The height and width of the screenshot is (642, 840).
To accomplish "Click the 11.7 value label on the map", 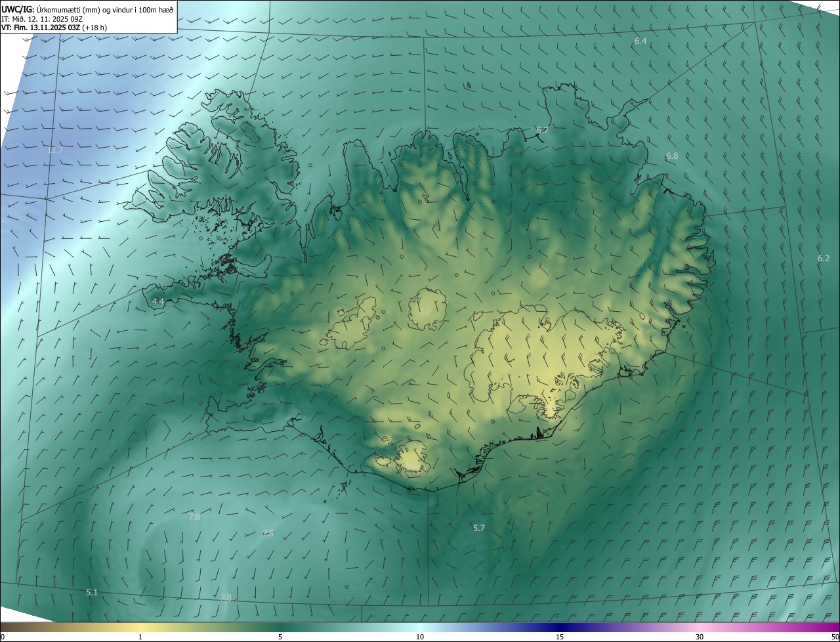I will coord(55,150).
